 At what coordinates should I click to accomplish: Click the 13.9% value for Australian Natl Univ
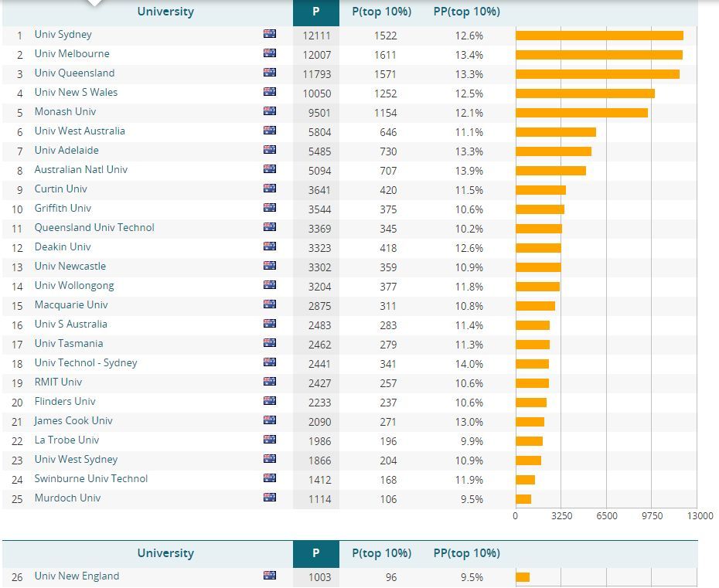[469, 171]
